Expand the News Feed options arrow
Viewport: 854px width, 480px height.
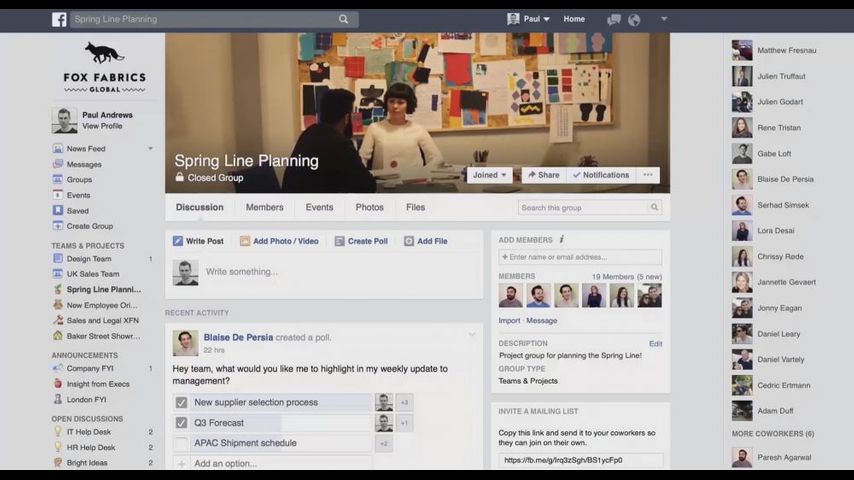150,149
